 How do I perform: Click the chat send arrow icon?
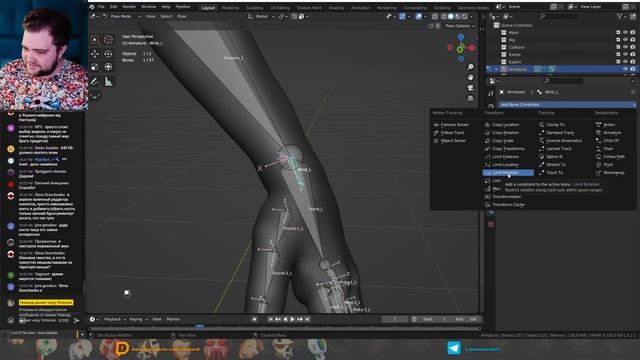pyautogui.click(x=76, y=321)
